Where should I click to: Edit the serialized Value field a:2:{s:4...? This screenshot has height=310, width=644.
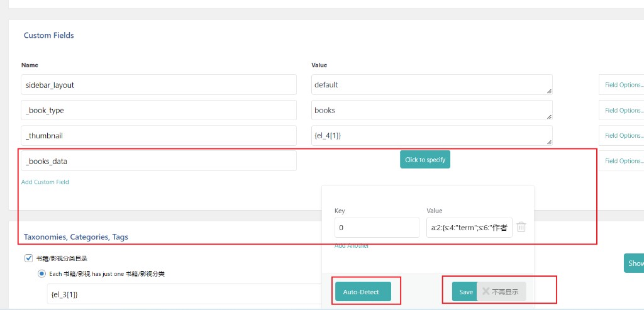point(469,228)
